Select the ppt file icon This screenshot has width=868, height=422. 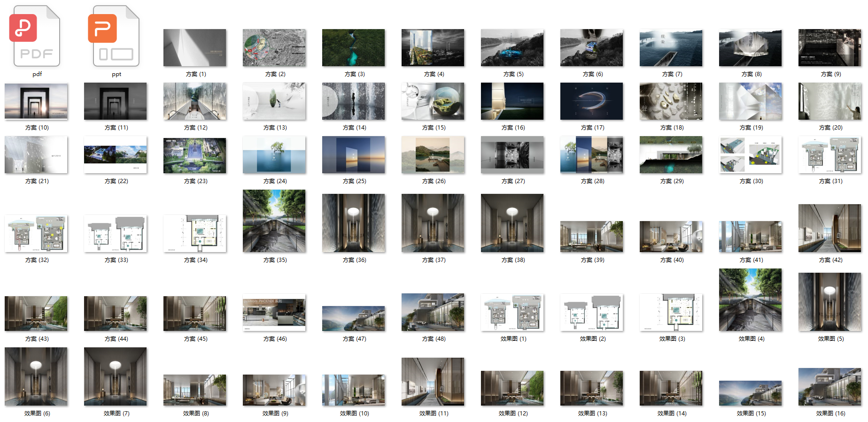coord(115,36)
